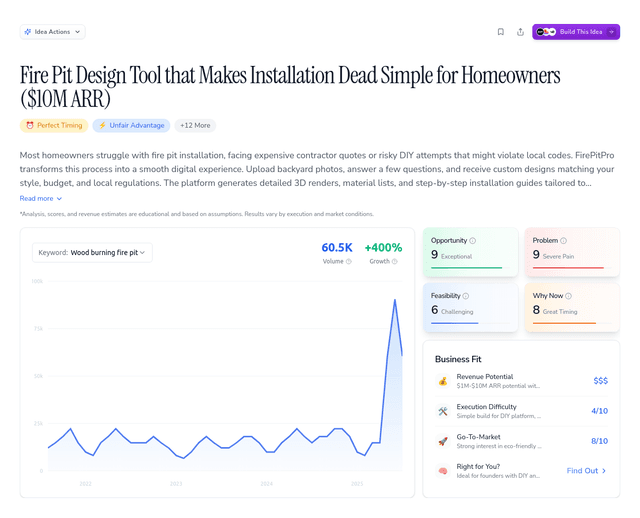The height and width of the screenshot is (518, 640).
Task: Click the share/export icon in header
Action: pyautogui.click(x=520, y=32)
